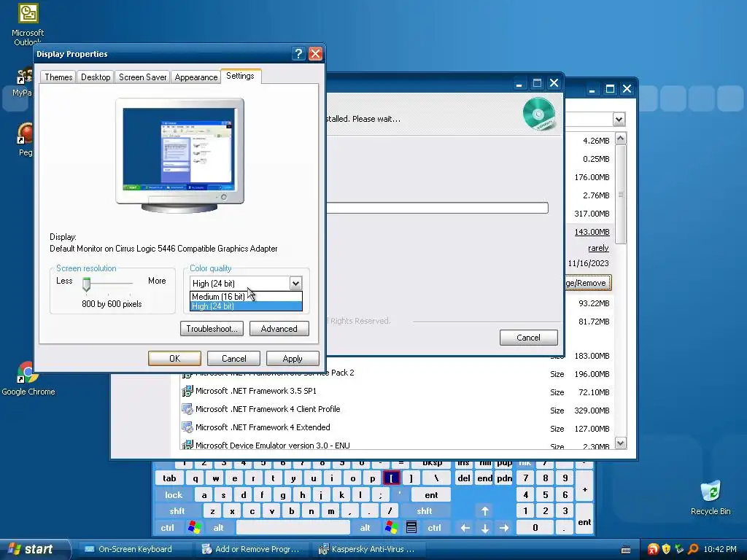
Task: Toggle the lock key on On-Screen Keyboard
Action: point(174,495)
